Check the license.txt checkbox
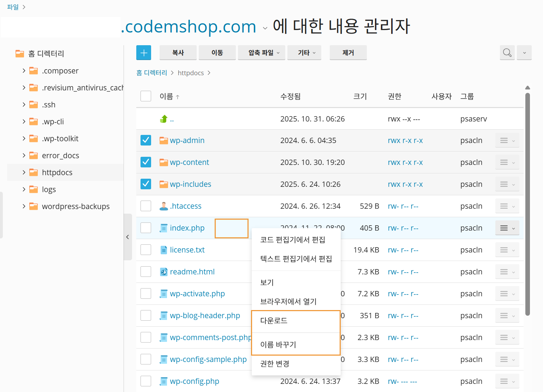Screen dimensions: 543x392 [x=146, y=250]
